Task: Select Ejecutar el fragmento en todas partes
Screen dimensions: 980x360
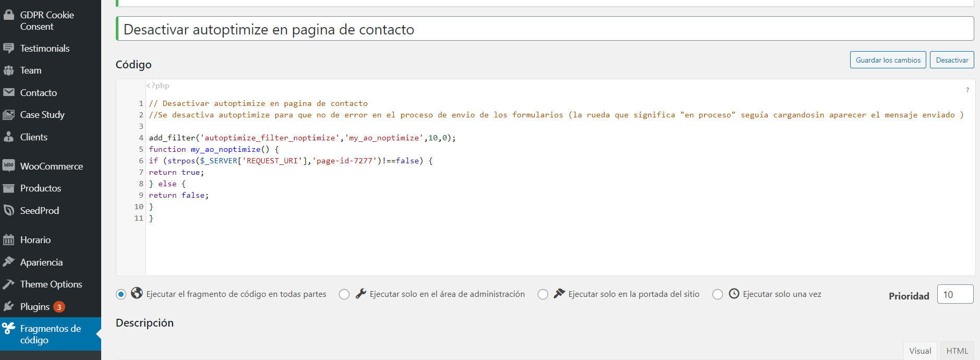Action: [x=121, y=294]
